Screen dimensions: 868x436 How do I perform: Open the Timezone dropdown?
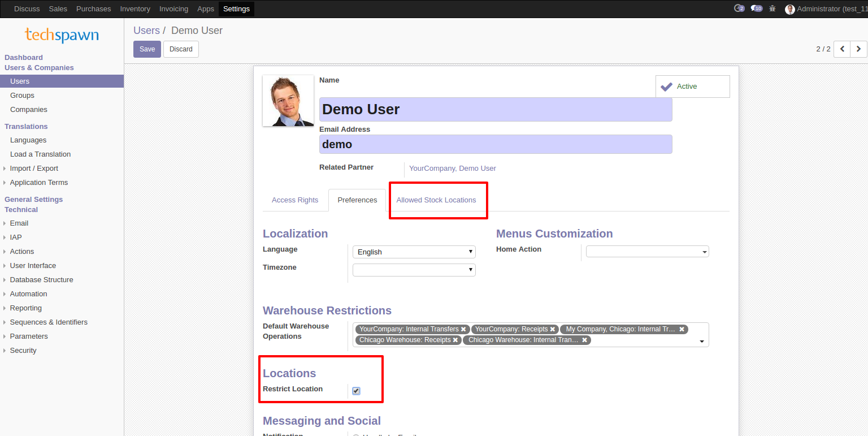(414, 270)
